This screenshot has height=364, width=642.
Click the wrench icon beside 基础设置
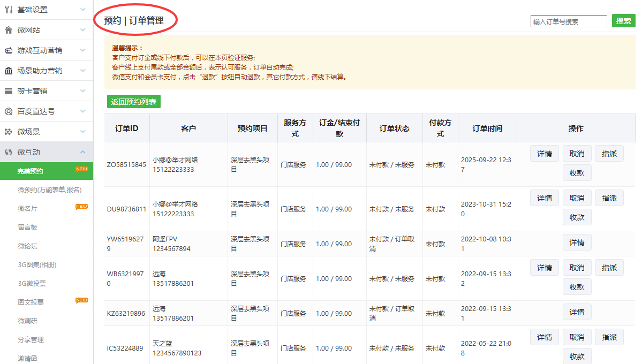(x=9, y=10)
